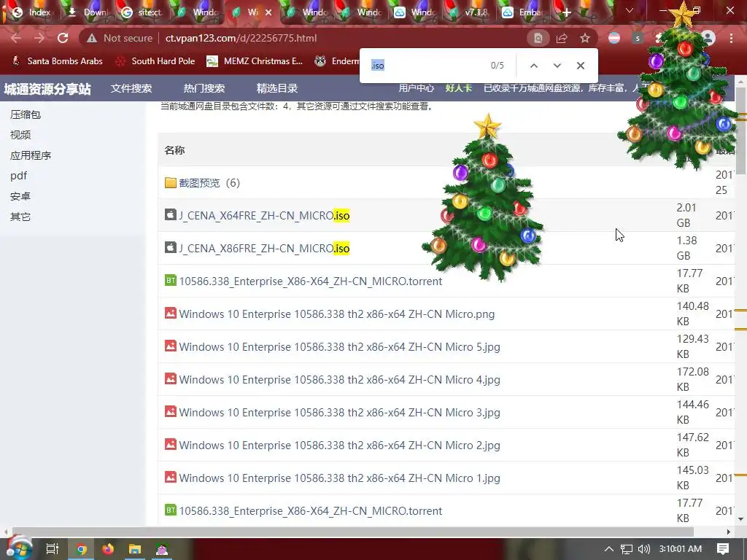The image size is (747, 560).
Task: Click the forward navigation arrow
Action: (x=39, y=38)
